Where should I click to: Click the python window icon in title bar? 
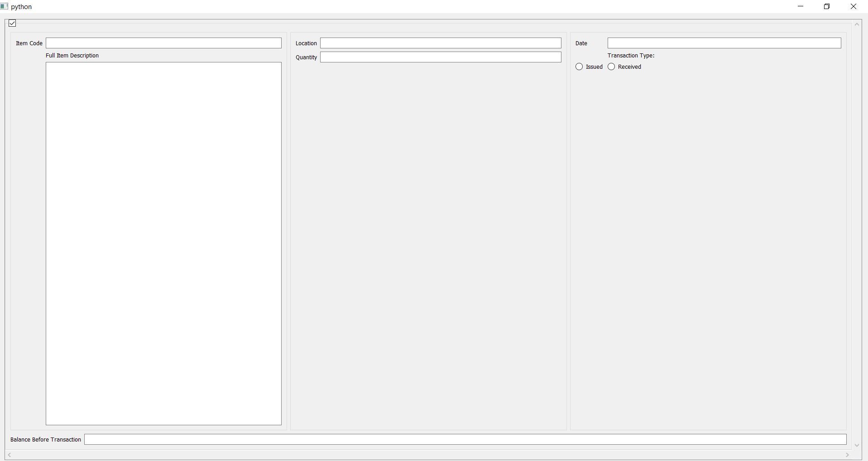(5, 7)
